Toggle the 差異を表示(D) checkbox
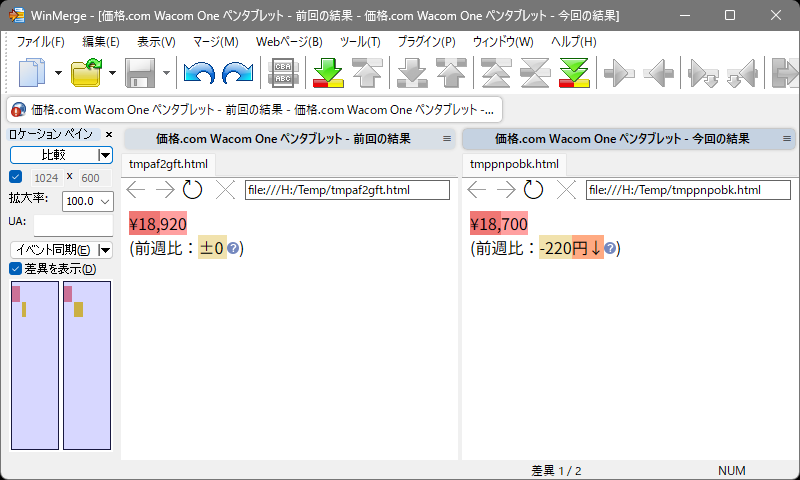The width and height of the screenshot is (800, 480). [x=16, y=269]
